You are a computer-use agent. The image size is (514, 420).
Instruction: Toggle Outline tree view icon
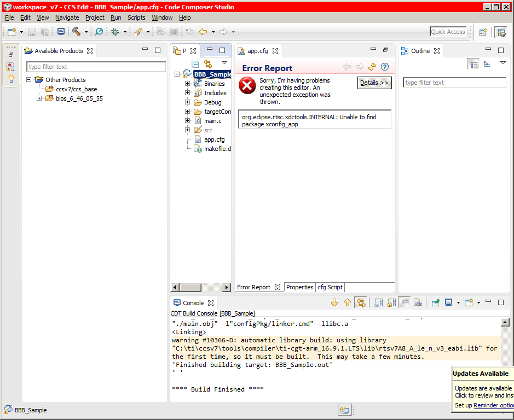pyautogui.click(x=487, y=64)
